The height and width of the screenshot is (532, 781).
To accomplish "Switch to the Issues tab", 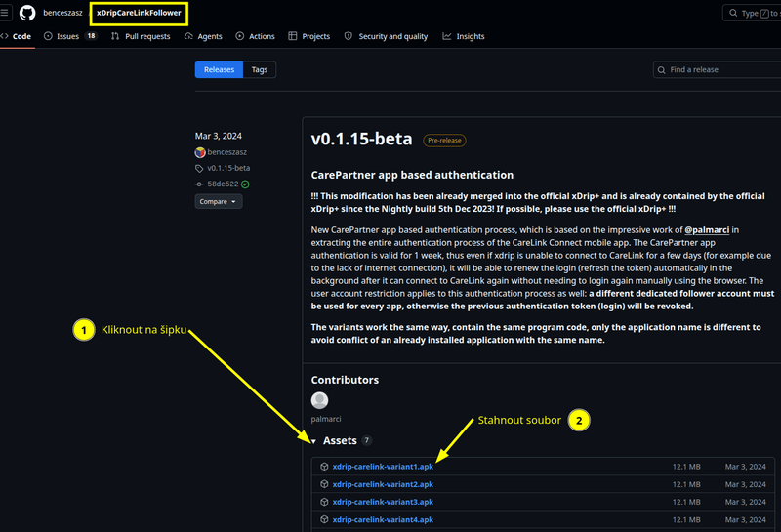I will [70, 36].
